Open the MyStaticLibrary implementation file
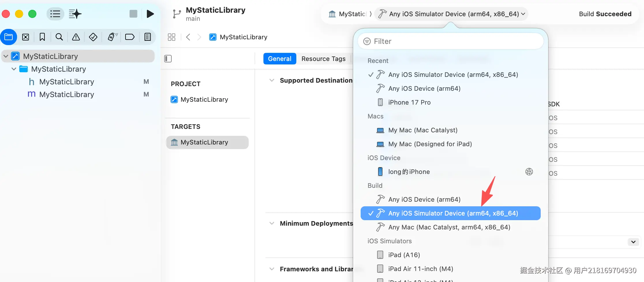This screenshot has width=644, height=282. (78, 94)
